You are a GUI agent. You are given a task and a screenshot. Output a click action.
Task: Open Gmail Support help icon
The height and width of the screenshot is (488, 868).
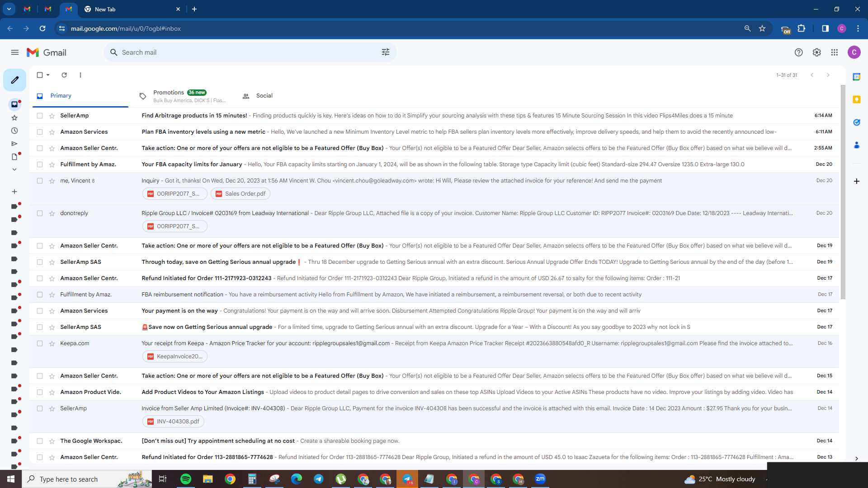[x=799, y=52]
